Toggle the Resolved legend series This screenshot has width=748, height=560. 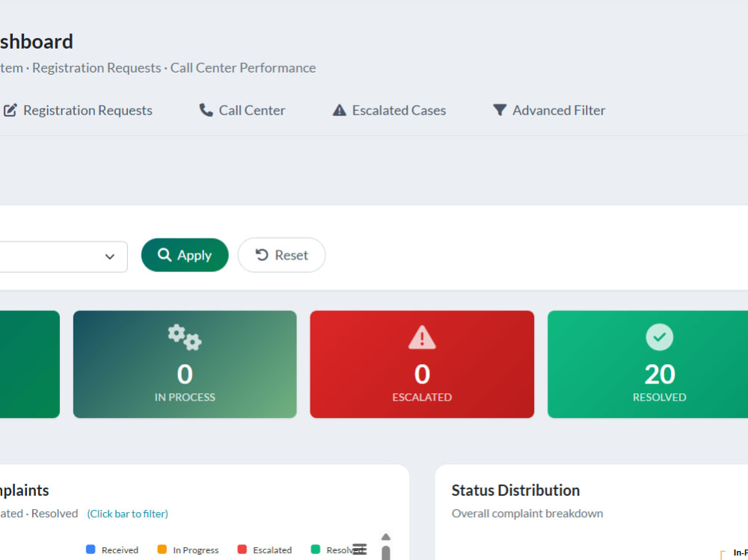click(337, 550)
